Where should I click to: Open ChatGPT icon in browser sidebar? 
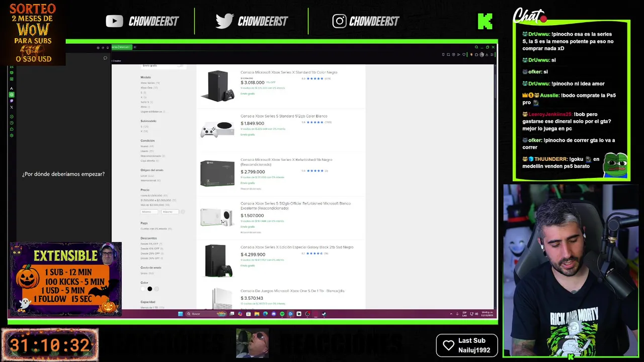click(x=12, y=95)
